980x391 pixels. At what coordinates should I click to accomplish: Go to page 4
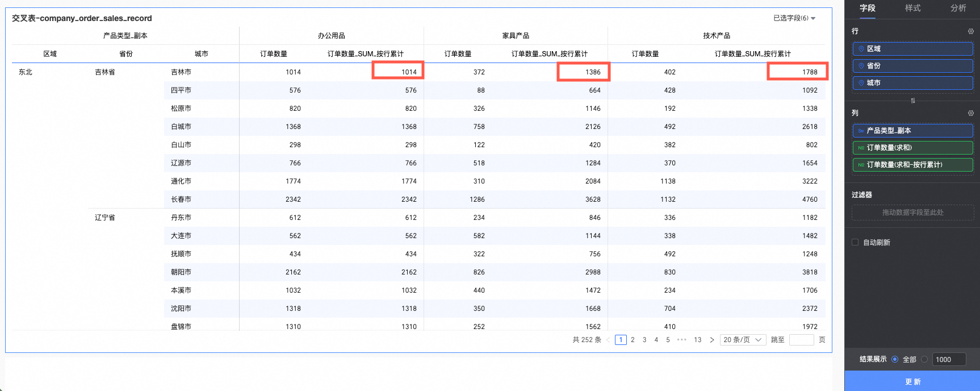pos(656,340)
